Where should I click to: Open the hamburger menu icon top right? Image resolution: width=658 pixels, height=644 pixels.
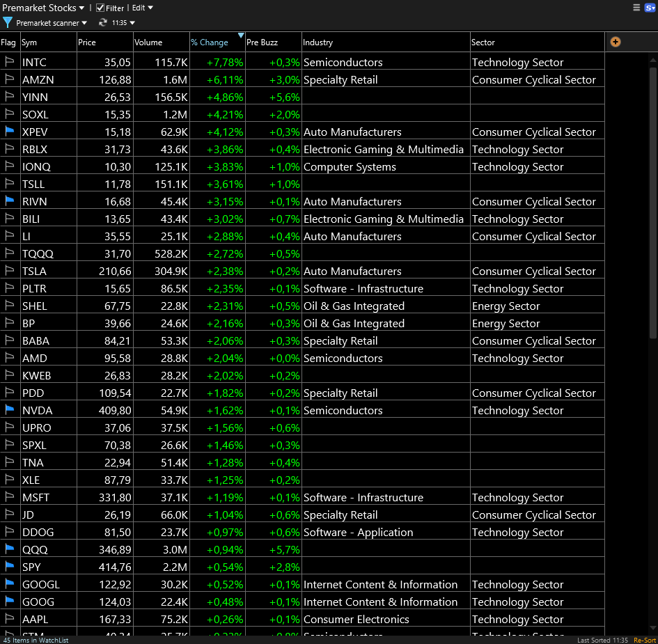click(637, 7)
